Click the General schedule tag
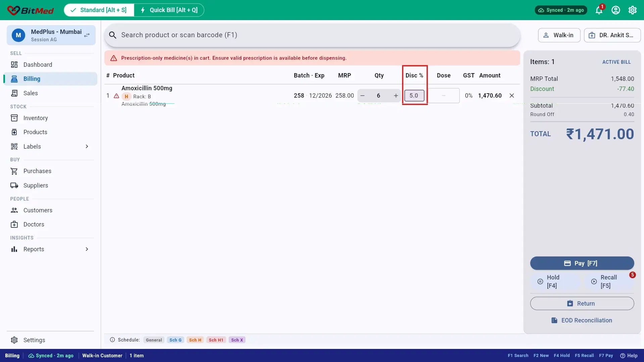644x362 pixels. 154,340
